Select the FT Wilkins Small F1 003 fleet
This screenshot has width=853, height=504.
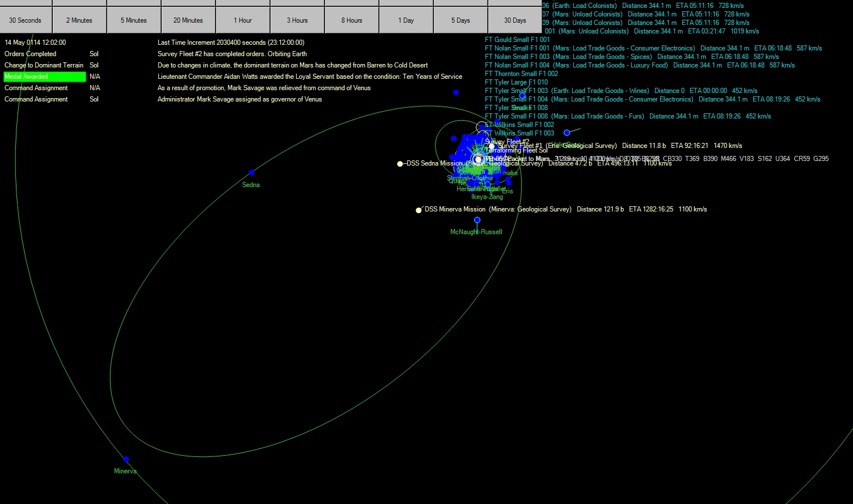(520, 133)
